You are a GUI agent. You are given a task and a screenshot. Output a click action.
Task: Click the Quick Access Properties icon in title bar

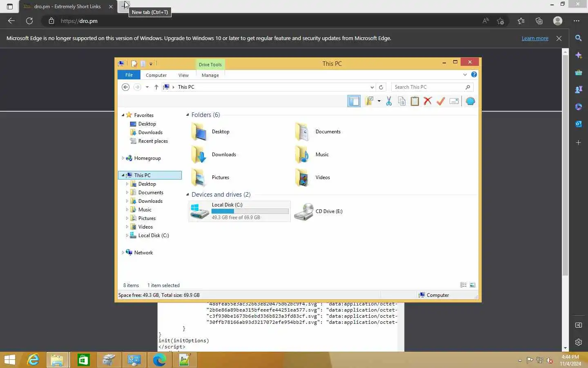pos(134,64)
